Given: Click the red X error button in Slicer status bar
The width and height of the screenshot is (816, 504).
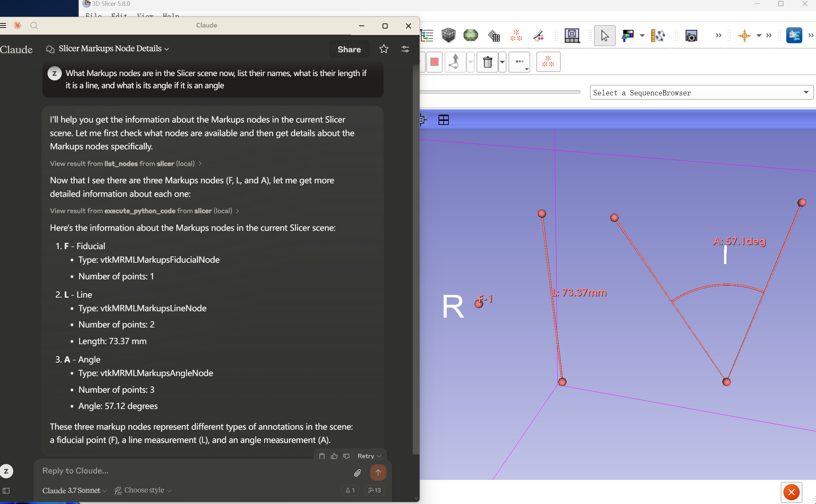Looking at the screenshot, I should coord(791,492).
